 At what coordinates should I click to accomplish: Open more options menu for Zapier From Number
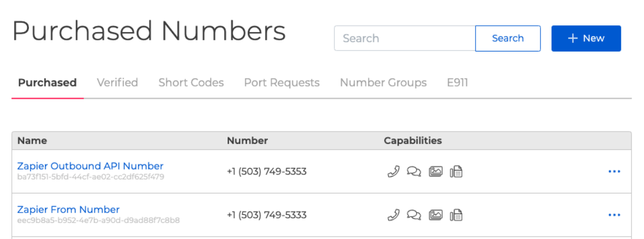click(614, 215)
